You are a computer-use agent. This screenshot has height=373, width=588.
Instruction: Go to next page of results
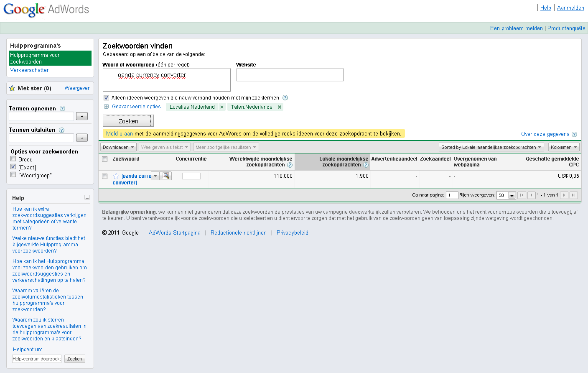click(x=564, y=195)
